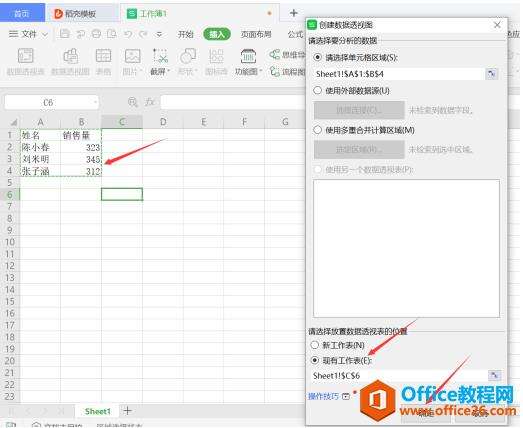
Task: Open the 页面布局 ribbon tab
Action: pyautogui.click(x=256, y=34)
